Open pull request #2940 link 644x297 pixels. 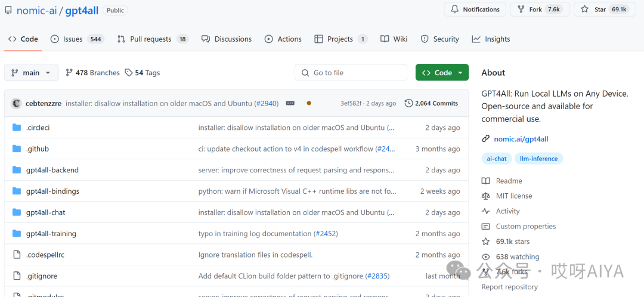point(266,104)
